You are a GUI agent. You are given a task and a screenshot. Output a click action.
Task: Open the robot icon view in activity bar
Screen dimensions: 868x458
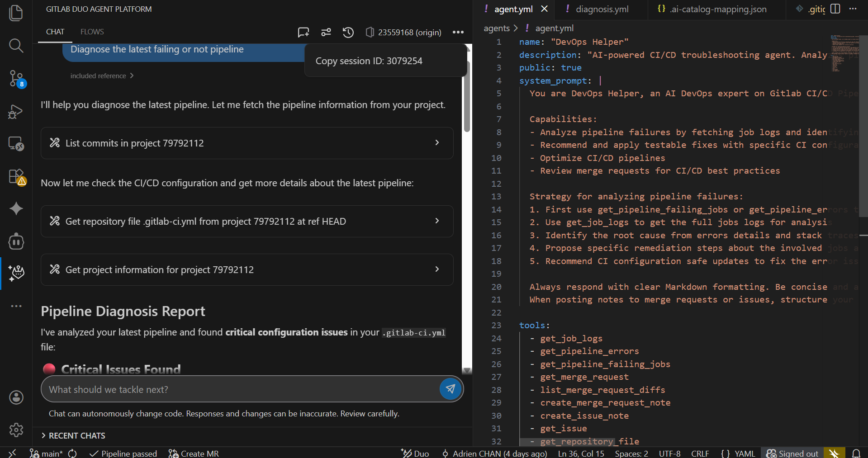click(x=16, y=241)
